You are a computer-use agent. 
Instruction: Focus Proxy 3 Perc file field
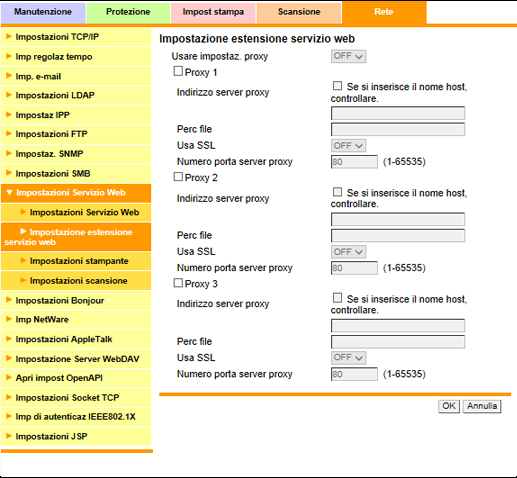(398, 342)
